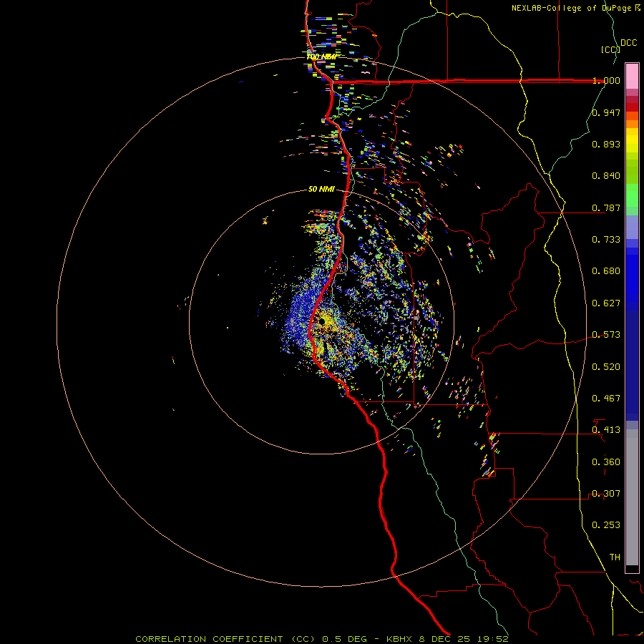Select the 0.680 scale value

tap(606, 271)
